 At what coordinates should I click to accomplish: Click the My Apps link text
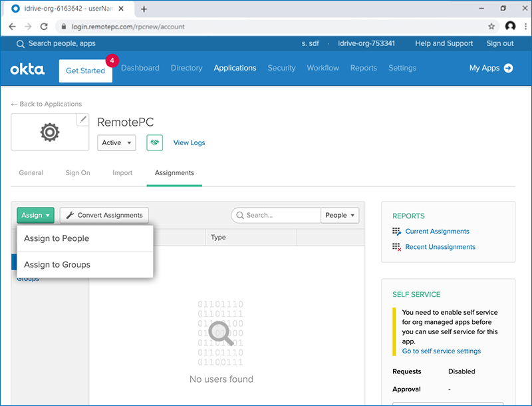[x=485, y=68]
